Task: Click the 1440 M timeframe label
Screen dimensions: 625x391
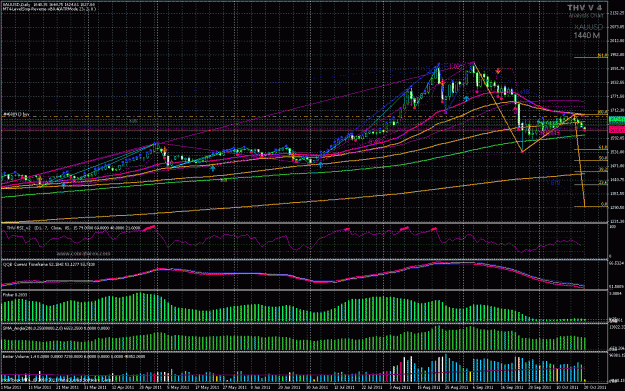Action: tap(586, 35)
